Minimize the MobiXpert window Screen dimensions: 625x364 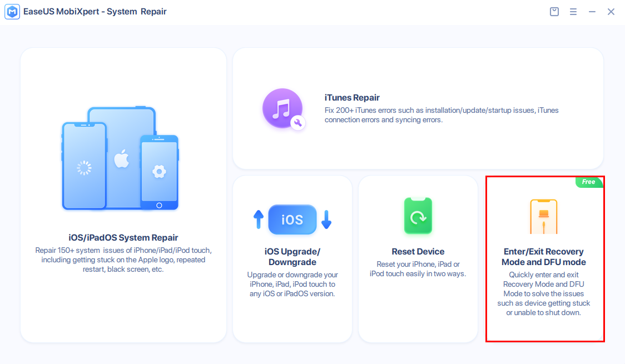pyautogui.click(x=592, y=12)
